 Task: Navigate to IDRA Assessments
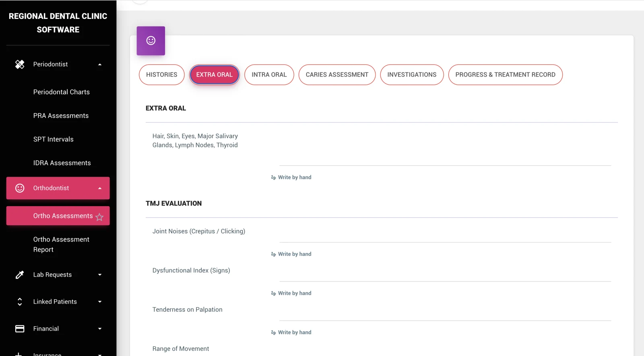pyautogui.click(x=62, y=163)
